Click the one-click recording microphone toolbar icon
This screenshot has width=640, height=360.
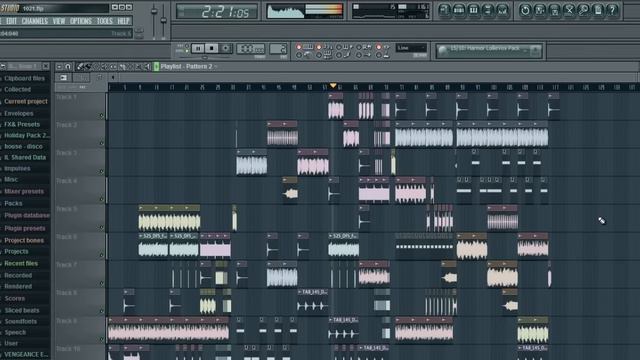tap(584, 10)
